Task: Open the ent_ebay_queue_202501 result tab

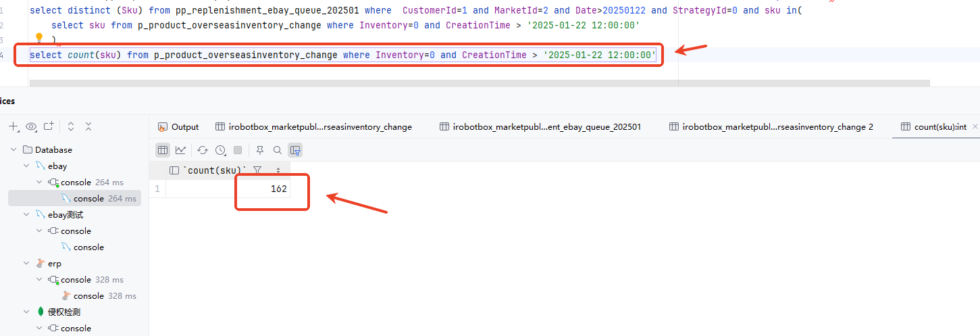Action: coord(540,126)
